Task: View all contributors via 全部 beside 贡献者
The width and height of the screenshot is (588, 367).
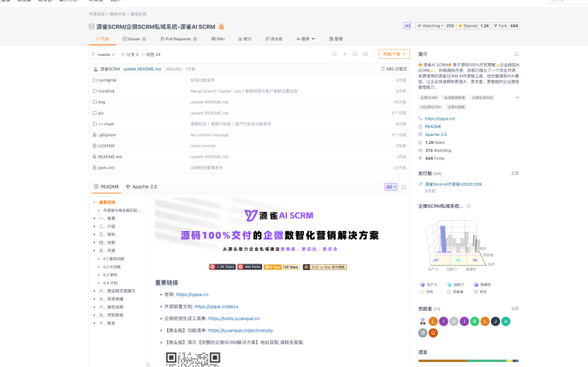Action: pyautogui.click(x=514, y=308)
